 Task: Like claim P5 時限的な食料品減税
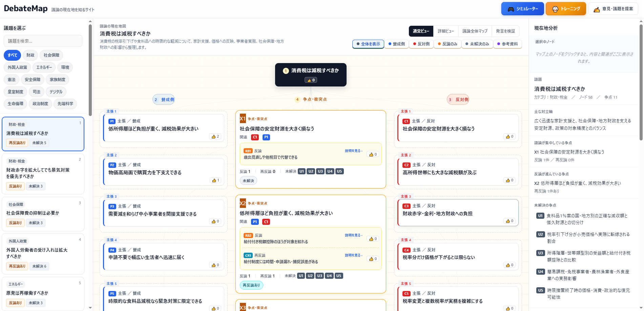tap(215, 309)
